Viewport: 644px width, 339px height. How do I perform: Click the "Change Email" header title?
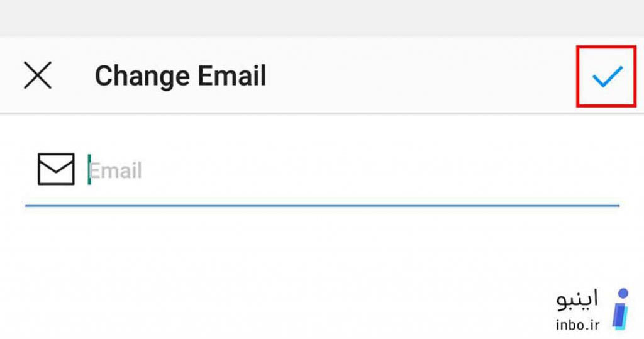(180, 77)
